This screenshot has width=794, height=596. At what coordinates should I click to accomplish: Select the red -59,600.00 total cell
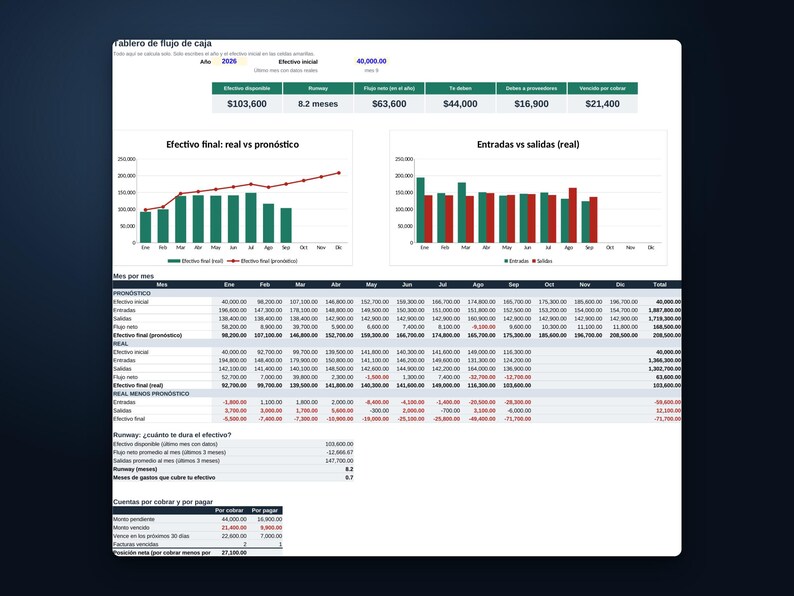point(660,402)
